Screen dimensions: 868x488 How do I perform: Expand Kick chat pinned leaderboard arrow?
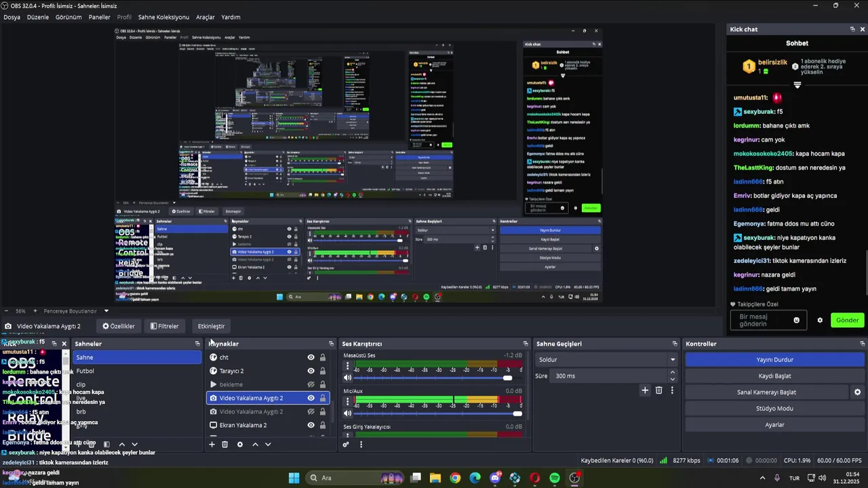pos(797,85)
